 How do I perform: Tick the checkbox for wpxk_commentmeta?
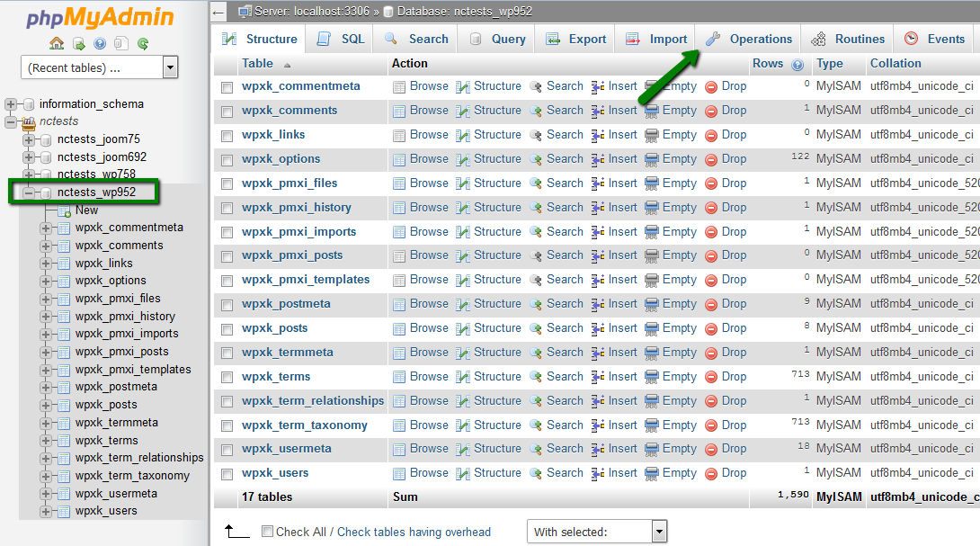tap(227, 87)
